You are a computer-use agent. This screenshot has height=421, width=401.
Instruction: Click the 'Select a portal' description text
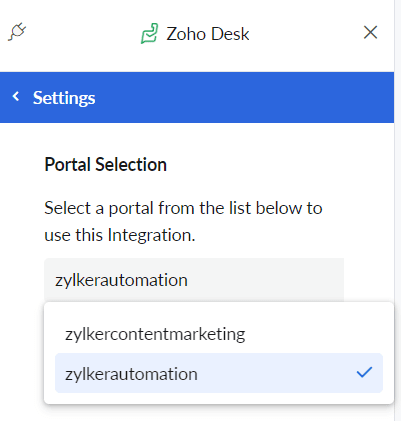click(x=183, y=221)
